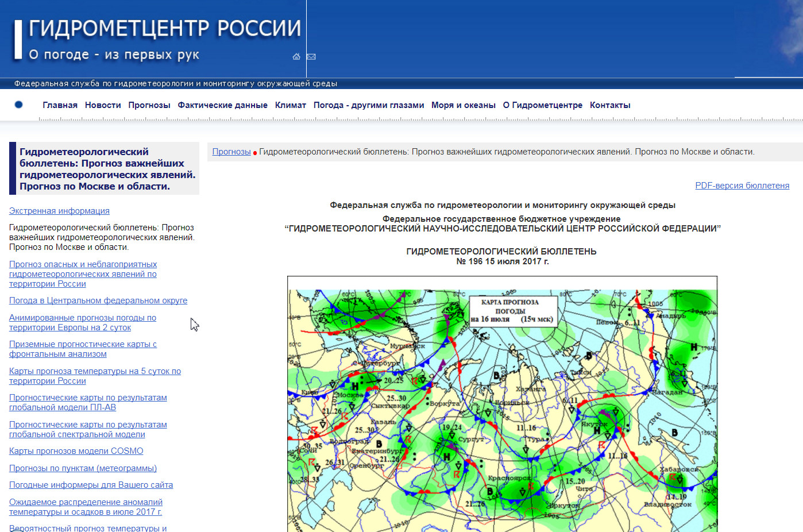The image size is (803, 532).
Task: Open Прогностические карты глобальной спектральной модели link
Action: point(88,429)
